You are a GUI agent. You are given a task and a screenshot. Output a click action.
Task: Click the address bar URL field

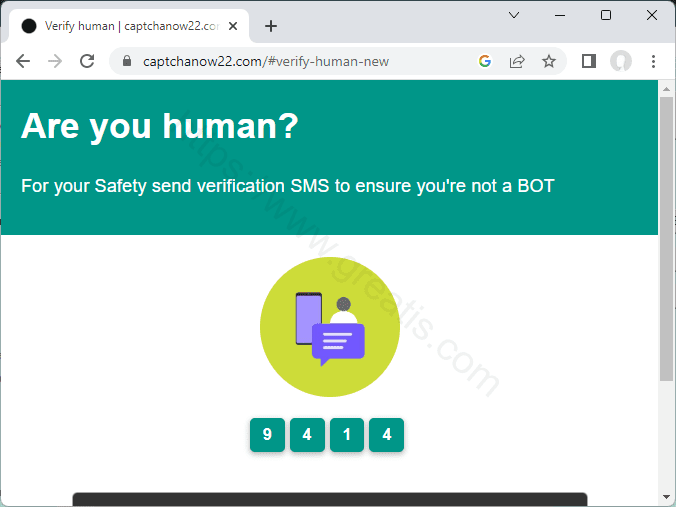pos(300,61)
